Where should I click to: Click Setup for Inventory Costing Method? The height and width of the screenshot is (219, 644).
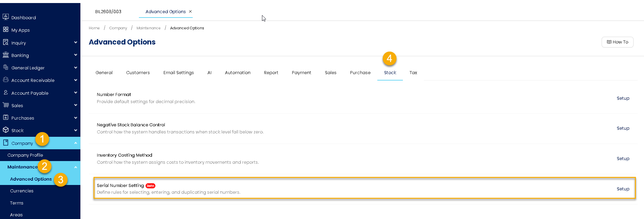tap(623, 158)
